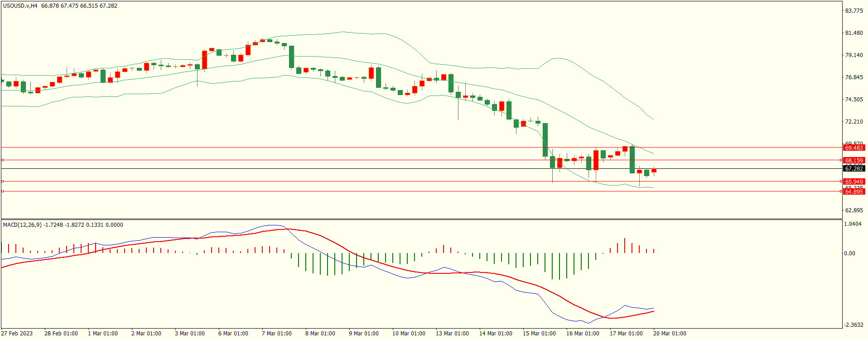Click the MACD scale value 0.00
This screenshot has width=868, height=339.
850,253
